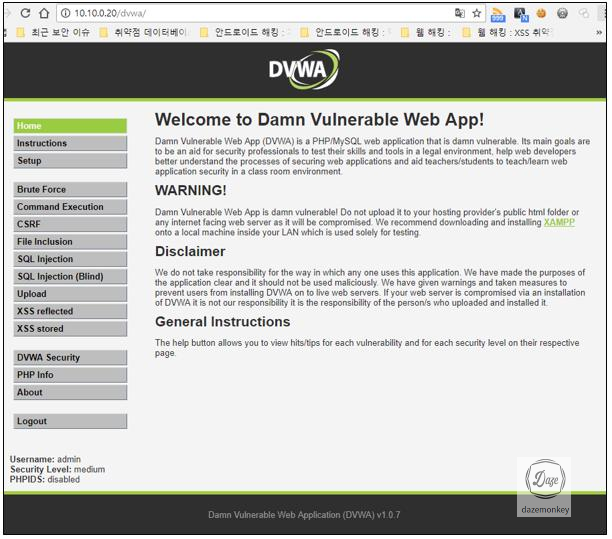Viewport: 612px width, 539px height.
Task: Select Home in the sidebar menu
Action: 70,126
